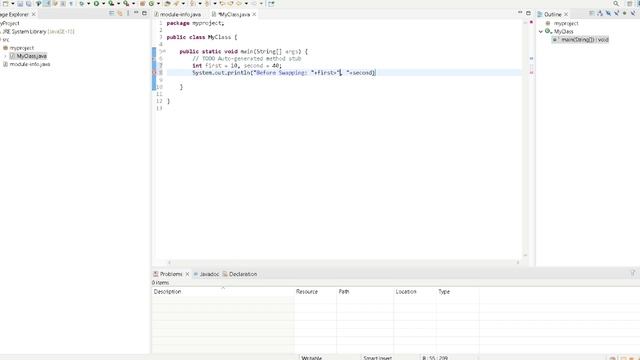
Task: Close the Outline view tab
Action: pos(566,14)
